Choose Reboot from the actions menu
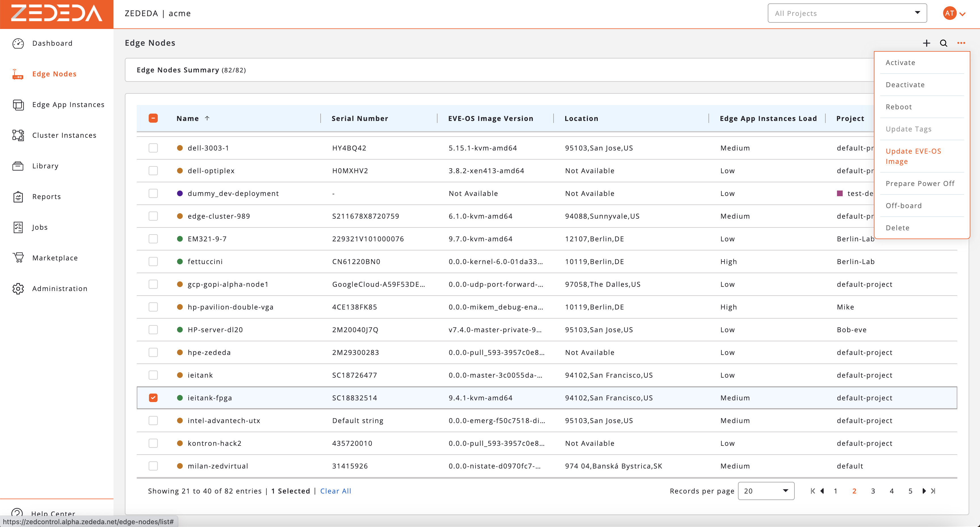980x527 pixels. [899, 106]
